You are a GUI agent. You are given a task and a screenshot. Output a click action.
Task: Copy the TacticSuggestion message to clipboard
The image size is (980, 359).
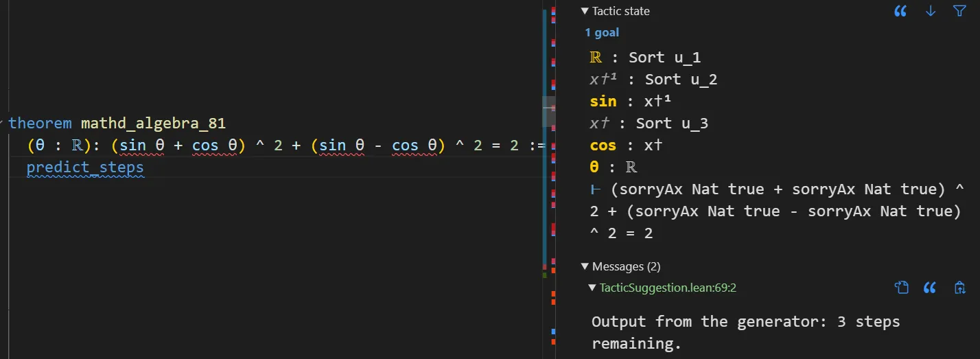(901, 288)
